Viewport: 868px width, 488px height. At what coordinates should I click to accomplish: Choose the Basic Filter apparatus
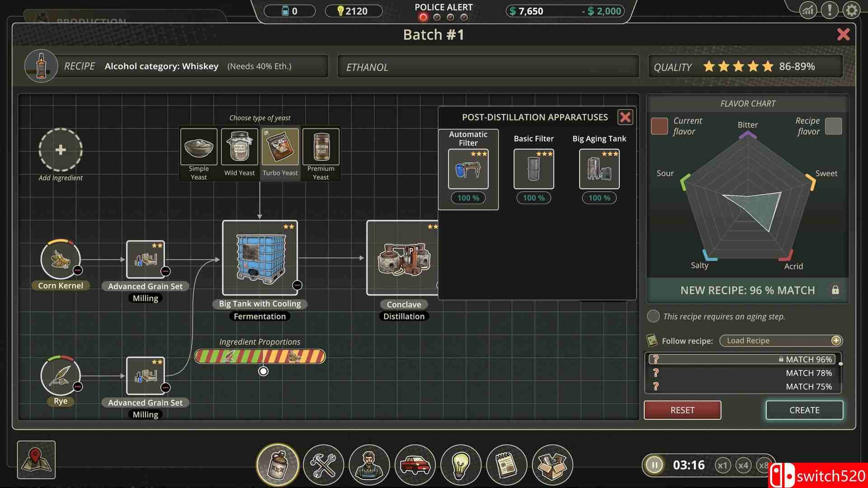click(534, 169)
